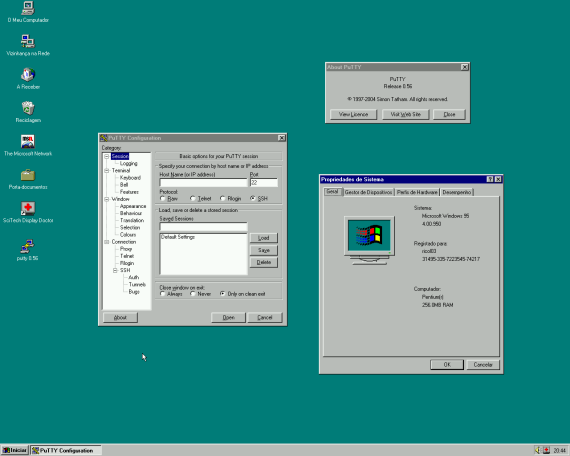Image resolution: width=570 pixels, height=456 pixels.
Task: Select Features in the category tree
Action: 129,192
